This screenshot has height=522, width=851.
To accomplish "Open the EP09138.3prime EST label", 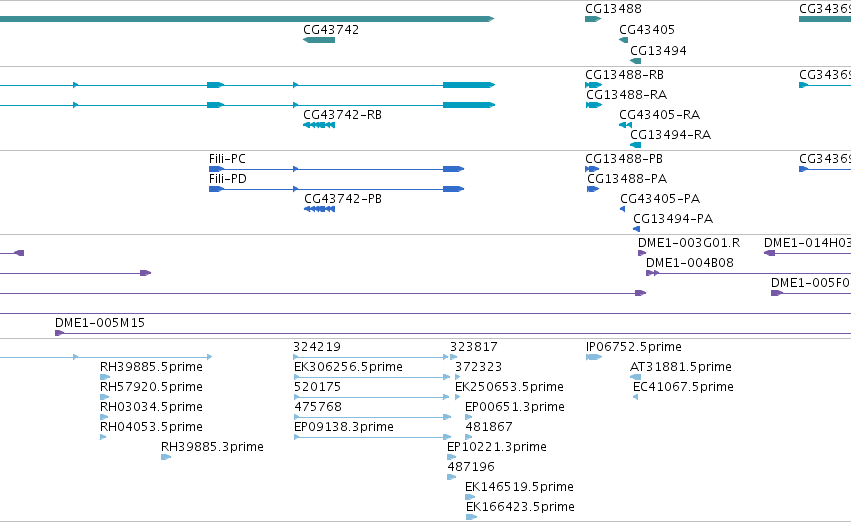I will [344, 427].
